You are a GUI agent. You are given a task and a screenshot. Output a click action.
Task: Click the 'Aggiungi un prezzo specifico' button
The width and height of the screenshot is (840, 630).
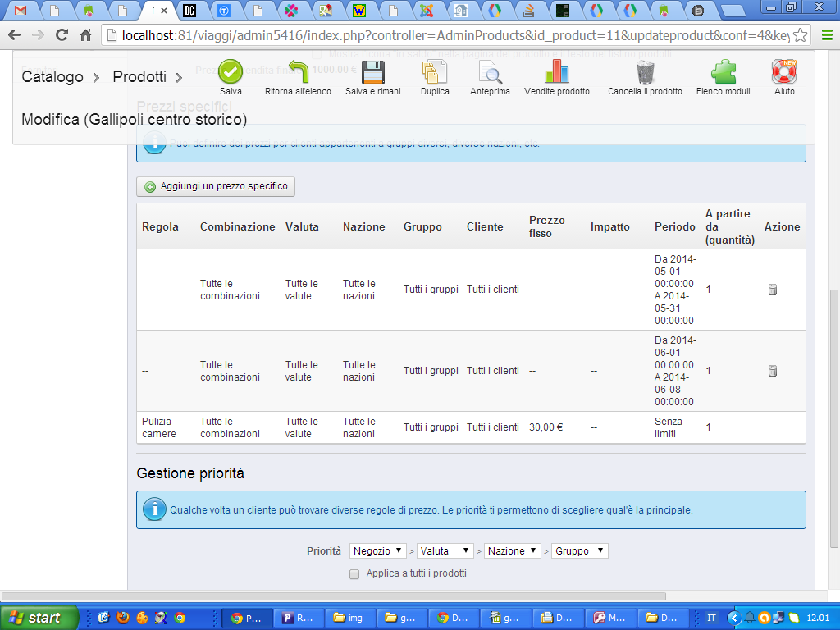216,186
